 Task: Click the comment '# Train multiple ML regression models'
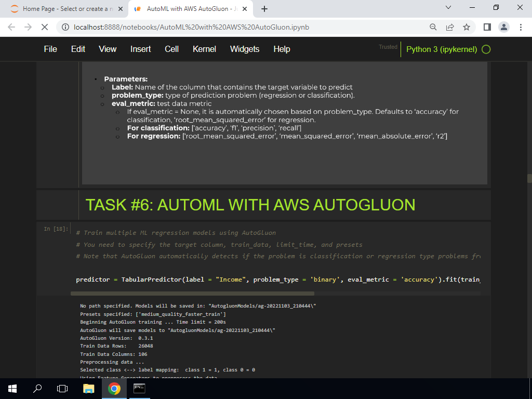click(176, 233)
